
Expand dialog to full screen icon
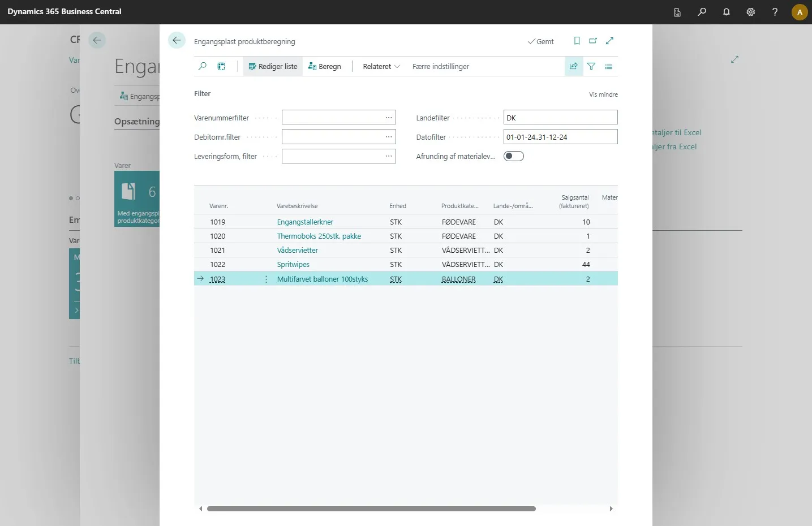[x=610, y=41]
